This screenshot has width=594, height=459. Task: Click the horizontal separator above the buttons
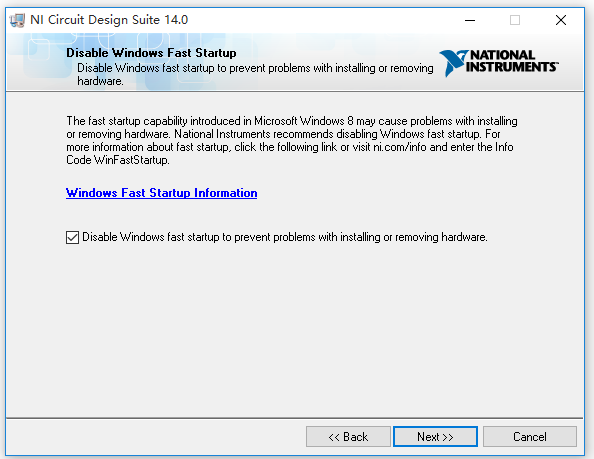tap(295, 418)
